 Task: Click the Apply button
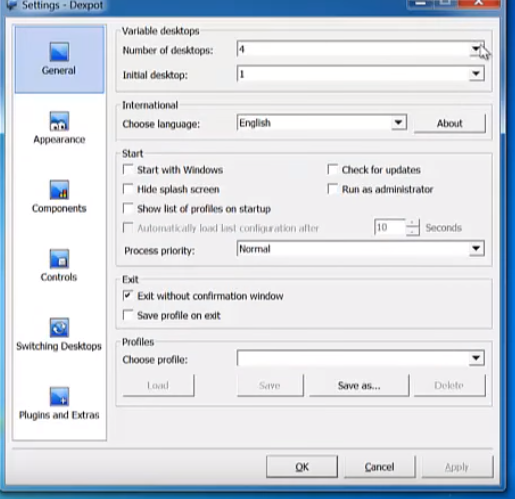[457, 467]
